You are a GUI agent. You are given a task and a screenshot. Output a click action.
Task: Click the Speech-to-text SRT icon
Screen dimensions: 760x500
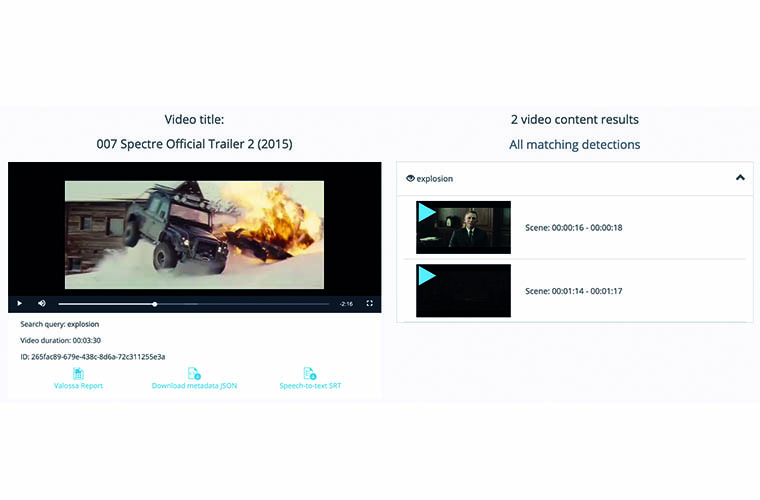click(x=310, y=374)
